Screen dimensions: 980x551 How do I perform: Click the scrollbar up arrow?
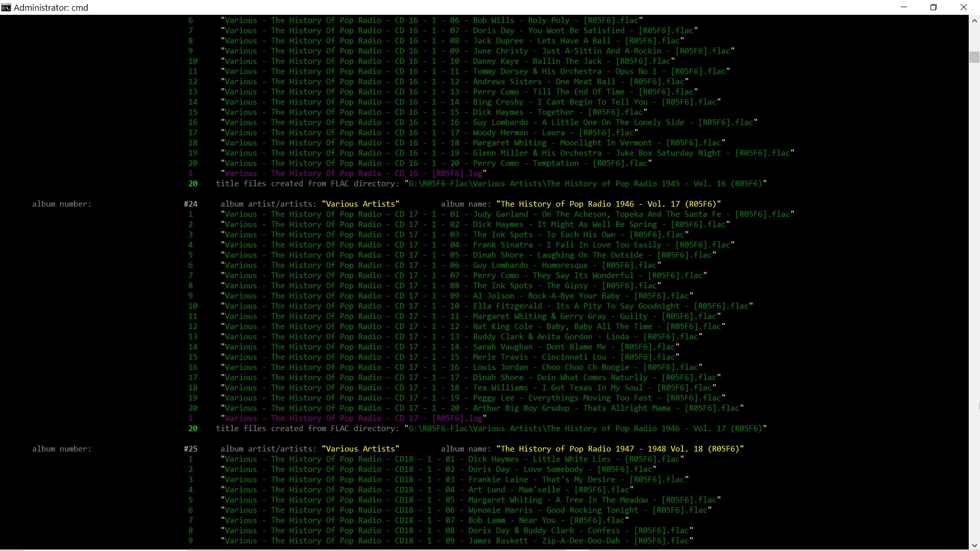pyautogui.click(x=974, y=21)
